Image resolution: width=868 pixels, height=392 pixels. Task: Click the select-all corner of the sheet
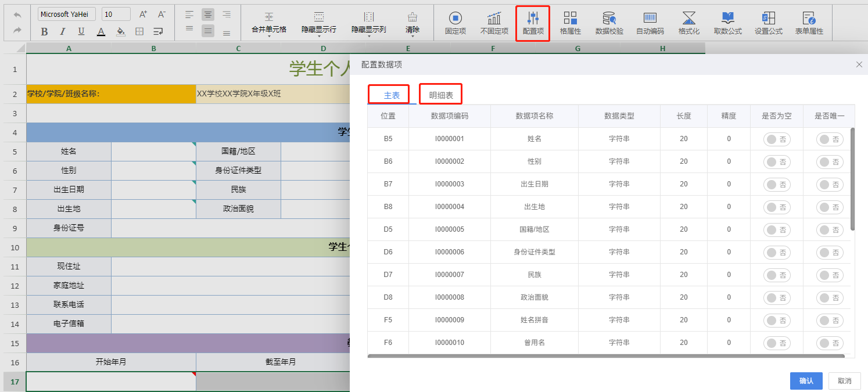click(15, 49)
